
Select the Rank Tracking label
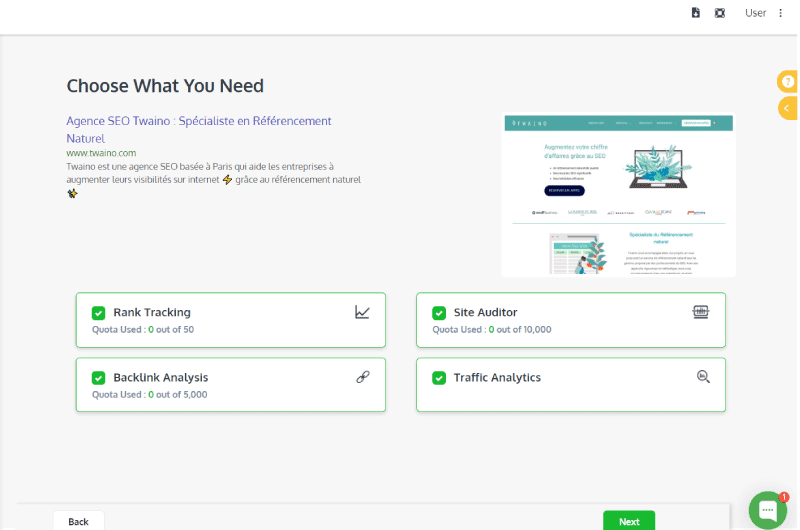pos(152,313)
